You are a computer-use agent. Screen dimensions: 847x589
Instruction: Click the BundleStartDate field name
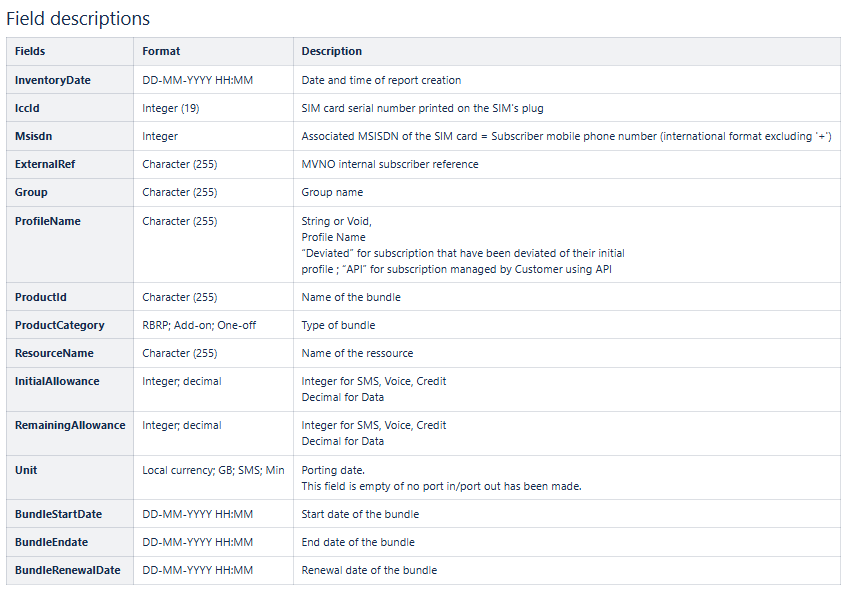(x=58, y=514)
